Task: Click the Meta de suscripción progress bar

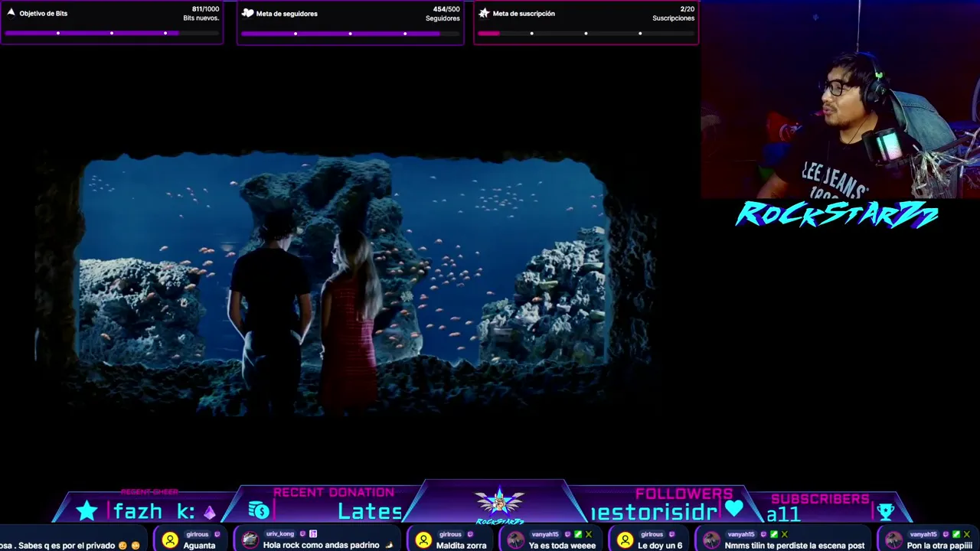Action: pos(586,33)
